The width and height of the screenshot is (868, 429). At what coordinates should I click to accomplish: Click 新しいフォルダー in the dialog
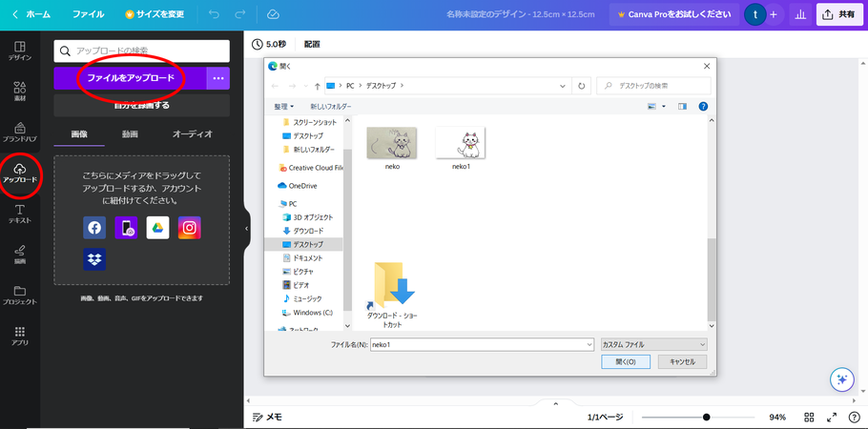click(x=330, y=106)
